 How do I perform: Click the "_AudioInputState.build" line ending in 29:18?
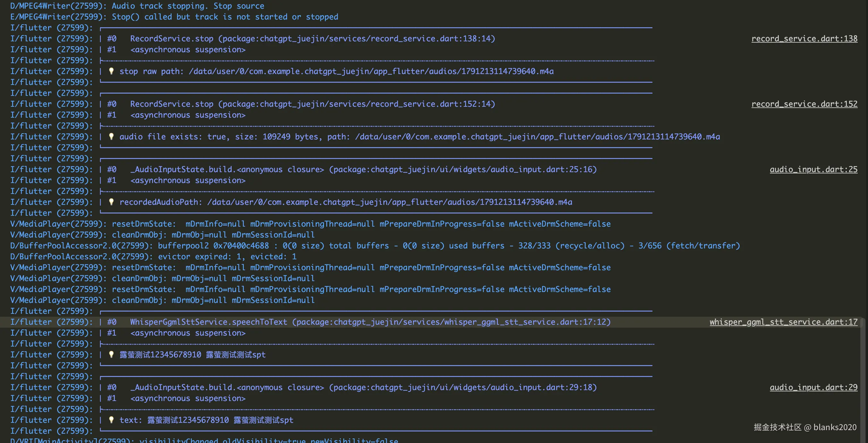point(303,388)
